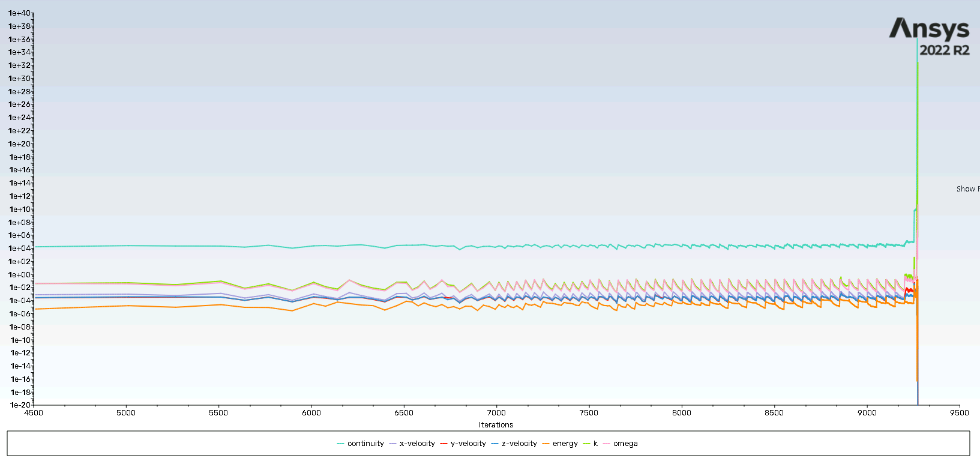Click the 5500 iteration axis label
The height and width of the screenshot is (464, 980).
(218, 412)
